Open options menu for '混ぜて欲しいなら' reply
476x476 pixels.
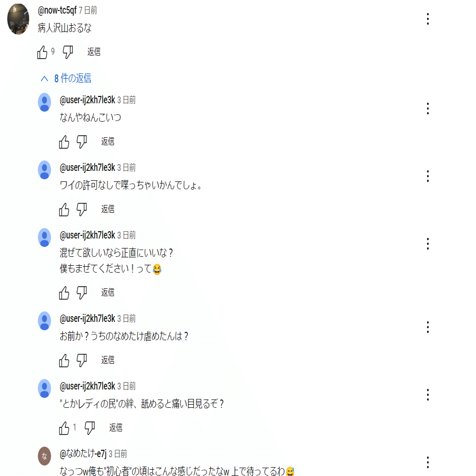pos(428,244)
